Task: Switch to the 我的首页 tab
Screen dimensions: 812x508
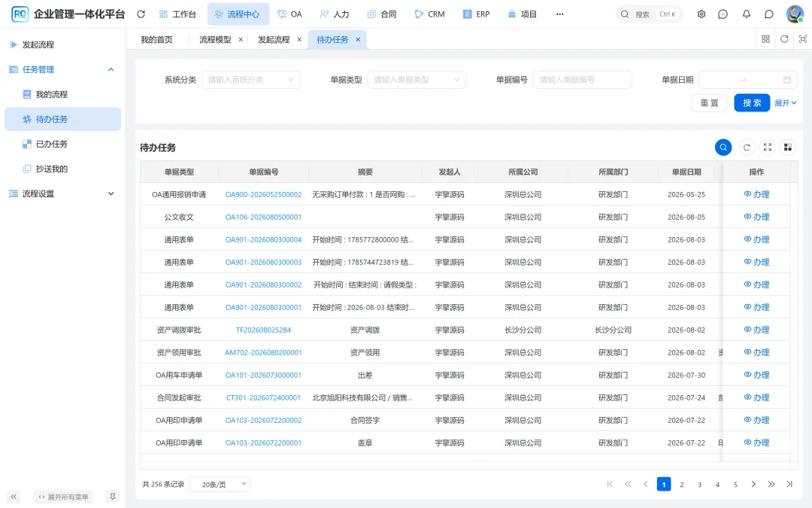Action: click(156, 39)
